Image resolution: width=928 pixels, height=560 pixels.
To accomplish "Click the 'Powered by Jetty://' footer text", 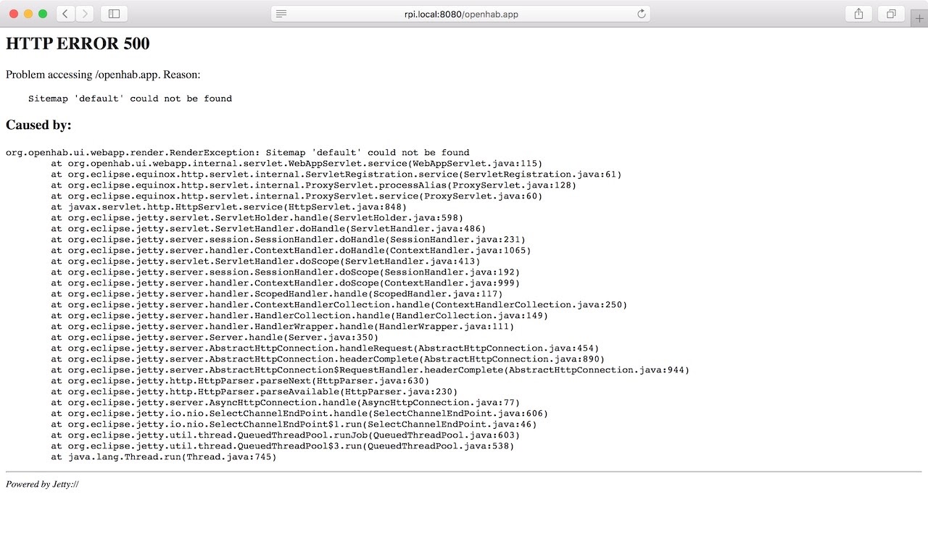I will click(42, 484).
